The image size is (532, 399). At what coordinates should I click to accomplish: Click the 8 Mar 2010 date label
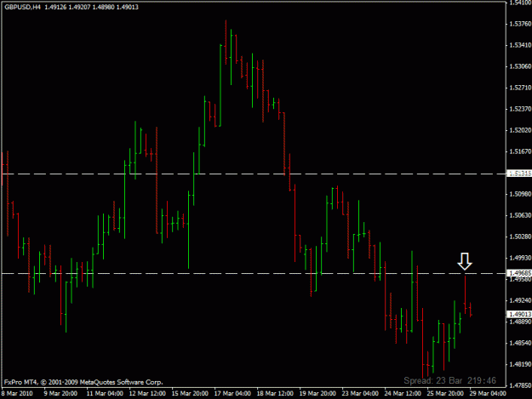tap(17, 393)
